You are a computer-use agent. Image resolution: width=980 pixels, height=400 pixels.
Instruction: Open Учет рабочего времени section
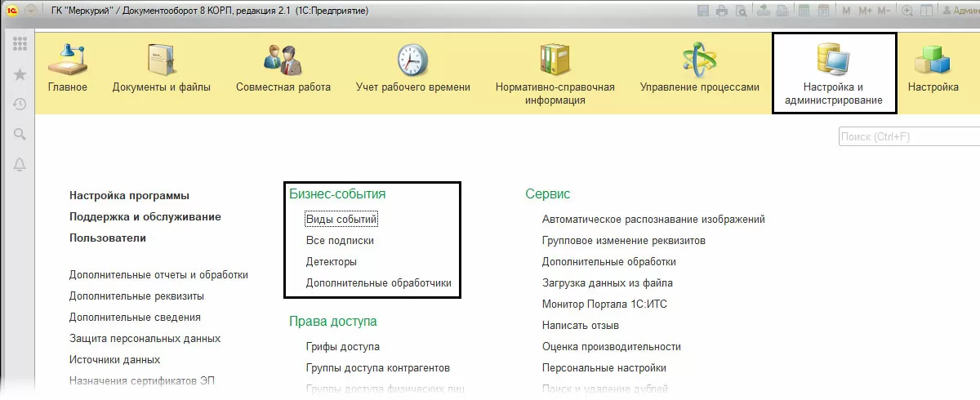tap(413, 68)
